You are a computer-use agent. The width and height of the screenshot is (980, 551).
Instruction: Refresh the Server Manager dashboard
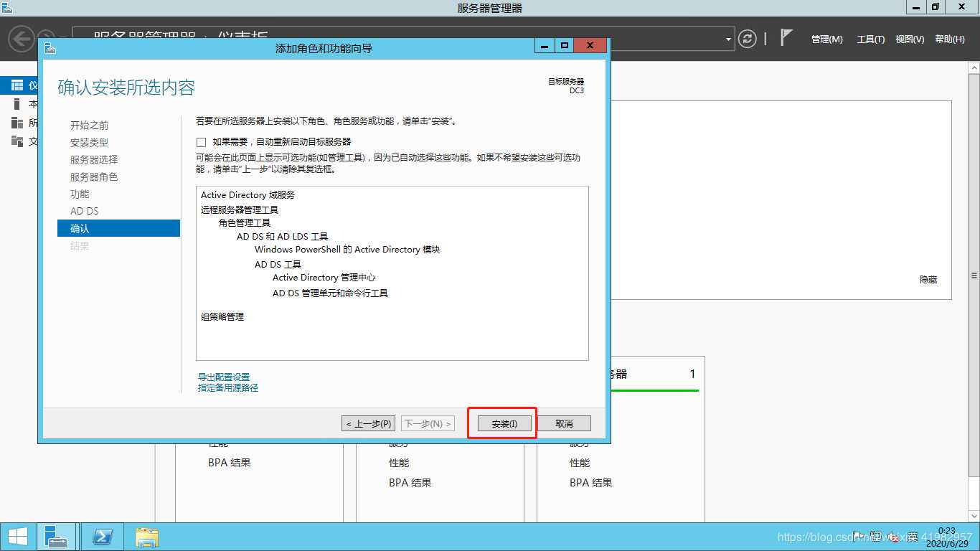(748, 39)
